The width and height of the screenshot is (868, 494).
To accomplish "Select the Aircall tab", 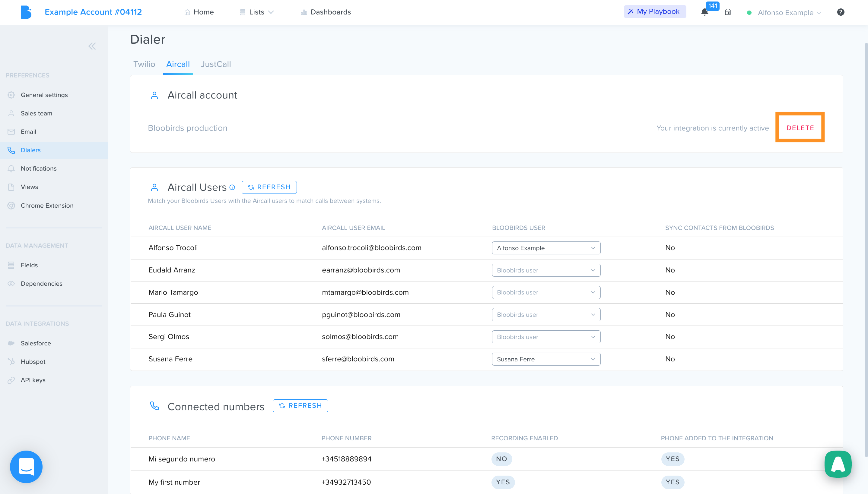I will coord(178,64).
